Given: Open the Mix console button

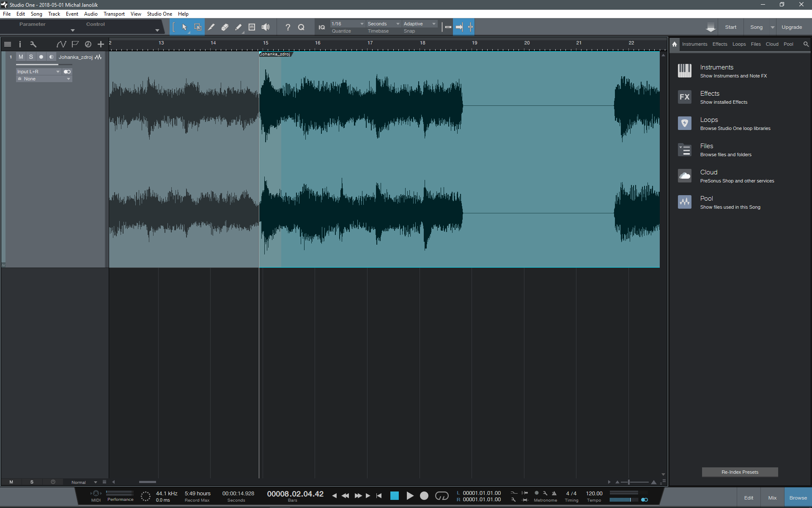Looking at the screenshot, I should (772, 498).
